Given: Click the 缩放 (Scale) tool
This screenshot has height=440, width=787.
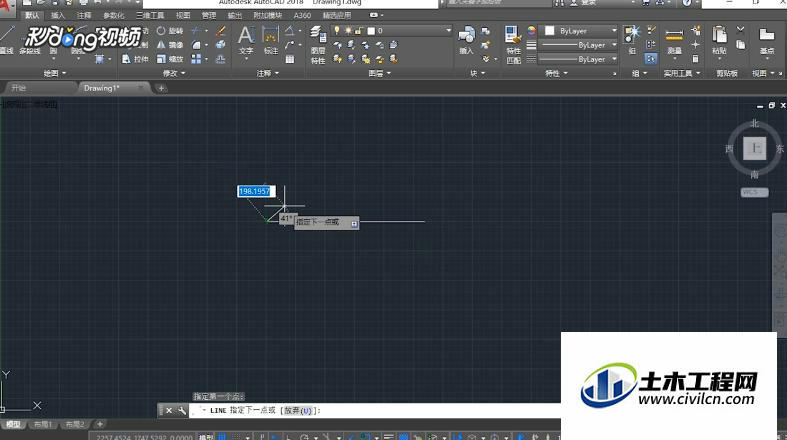Looking at the screenshot, I should [x=170, y=59].
